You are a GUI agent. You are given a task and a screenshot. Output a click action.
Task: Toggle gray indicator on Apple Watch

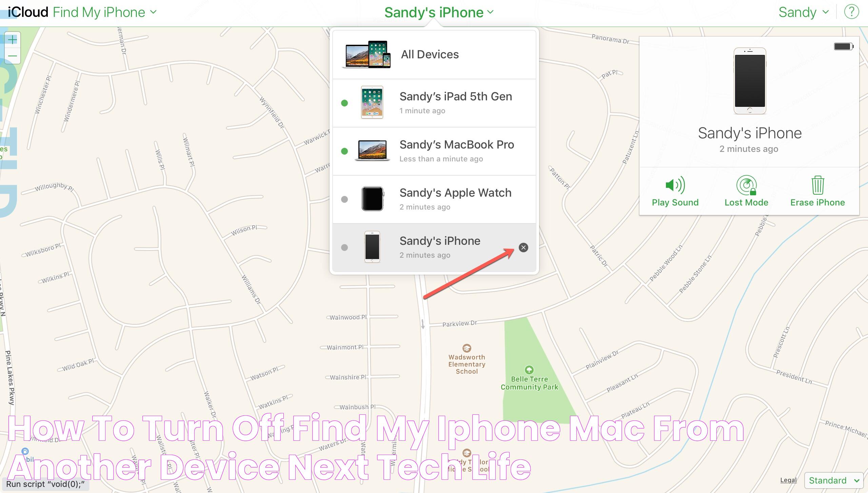(x=344, y=199)
